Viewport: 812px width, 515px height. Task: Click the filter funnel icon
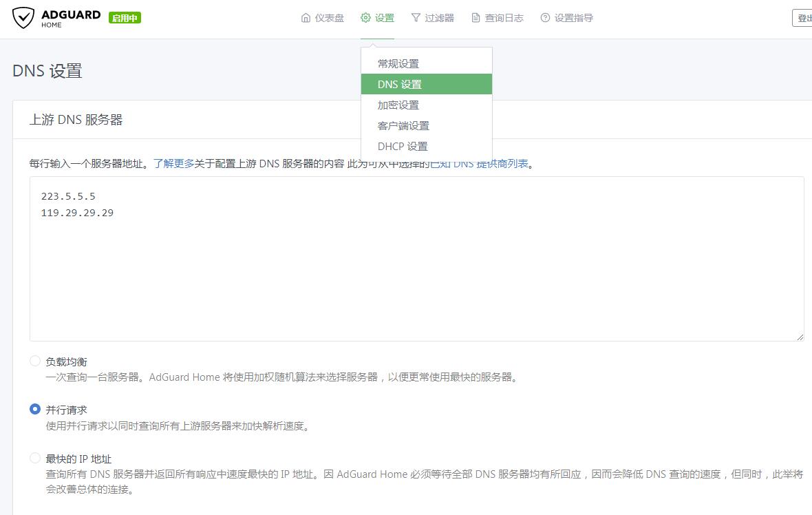(417, 18)
